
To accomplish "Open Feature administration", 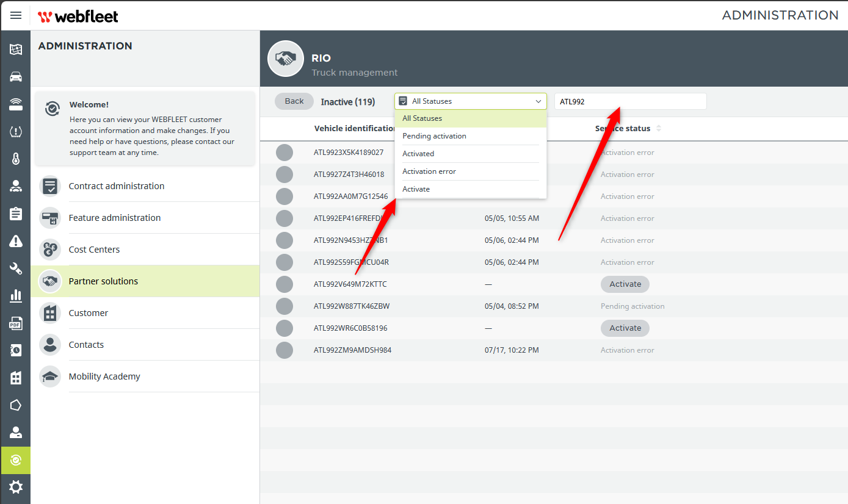I will coord(145,218).
